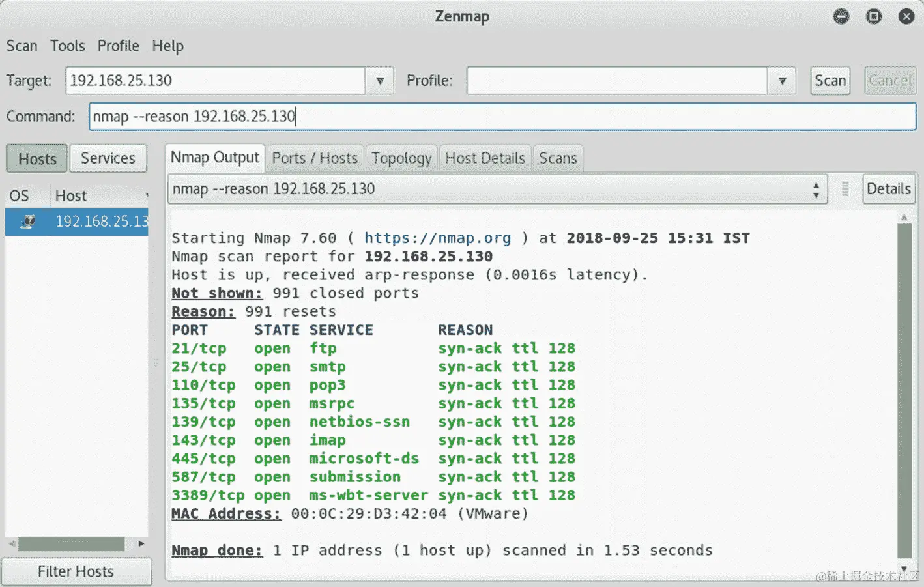Switch to the Host Details tab
Image resolution: width=924 pixels, height=587 pixels.
(x=485, y=158)
